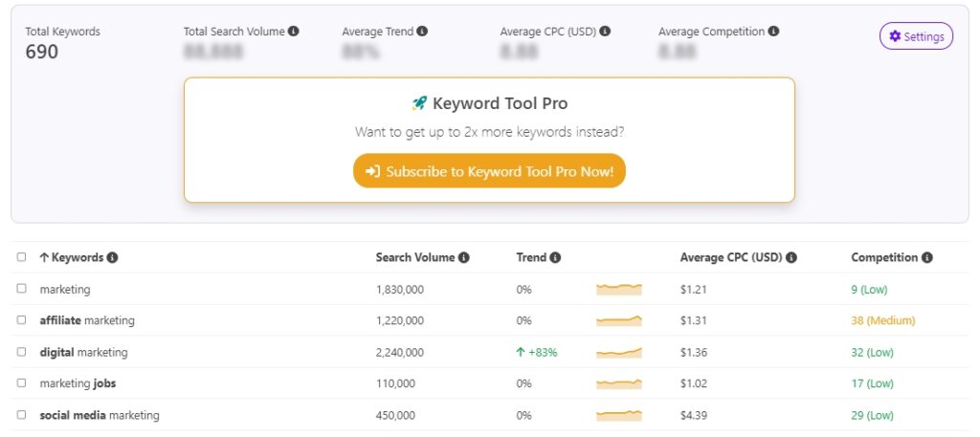Check the box for digital marketing

[22, 352]
